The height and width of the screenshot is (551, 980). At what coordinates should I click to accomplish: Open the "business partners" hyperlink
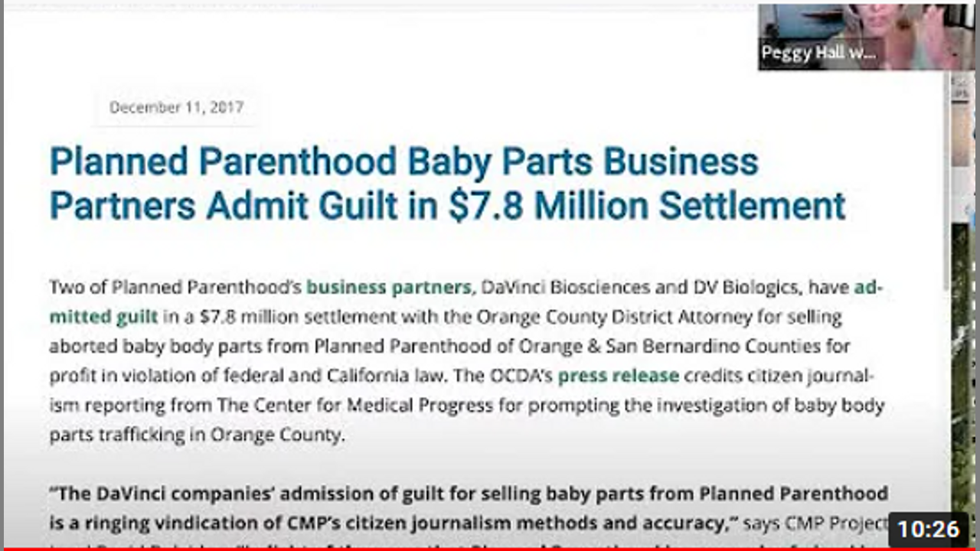click(x=388, y=288)
